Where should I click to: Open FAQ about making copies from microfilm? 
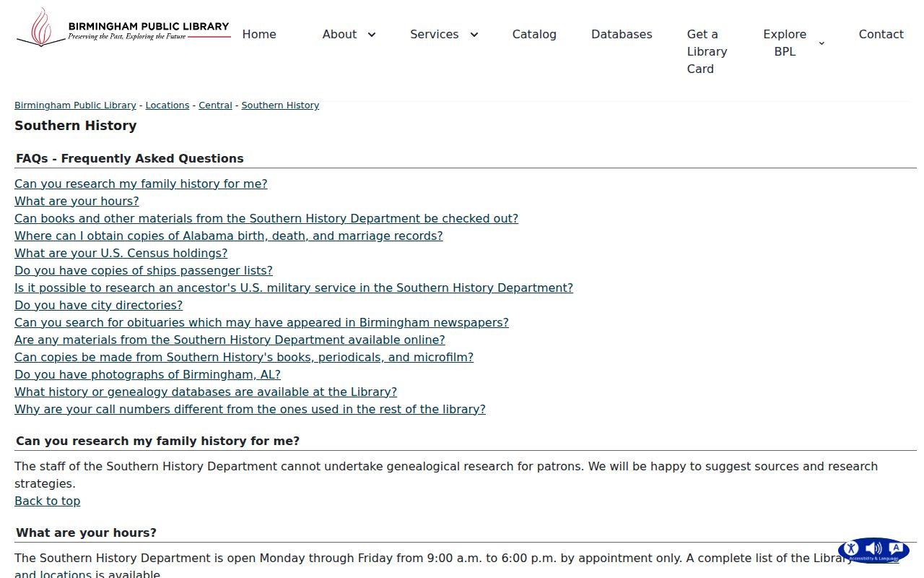tap(244, 357)
